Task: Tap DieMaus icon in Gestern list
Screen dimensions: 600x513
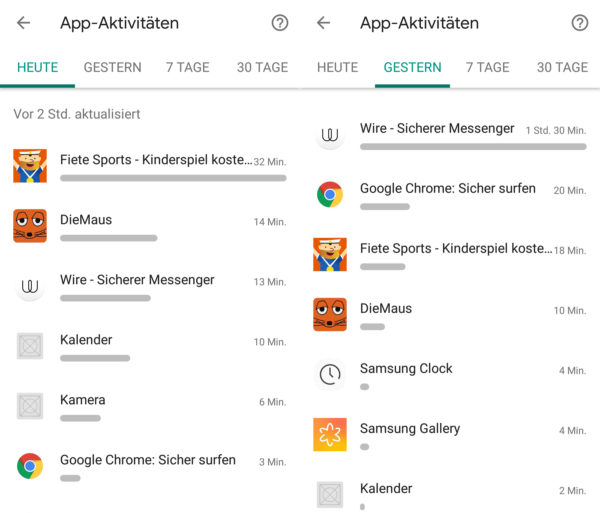Action: tap(330, 314)
